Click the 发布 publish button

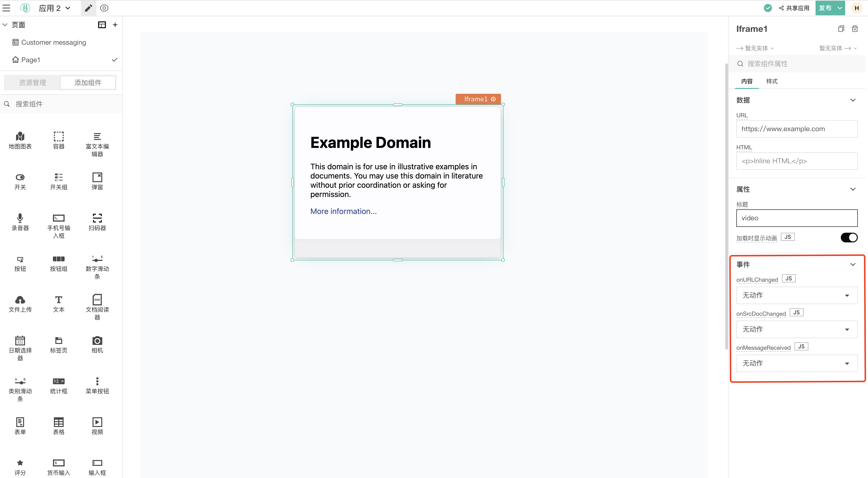[825, 8]
